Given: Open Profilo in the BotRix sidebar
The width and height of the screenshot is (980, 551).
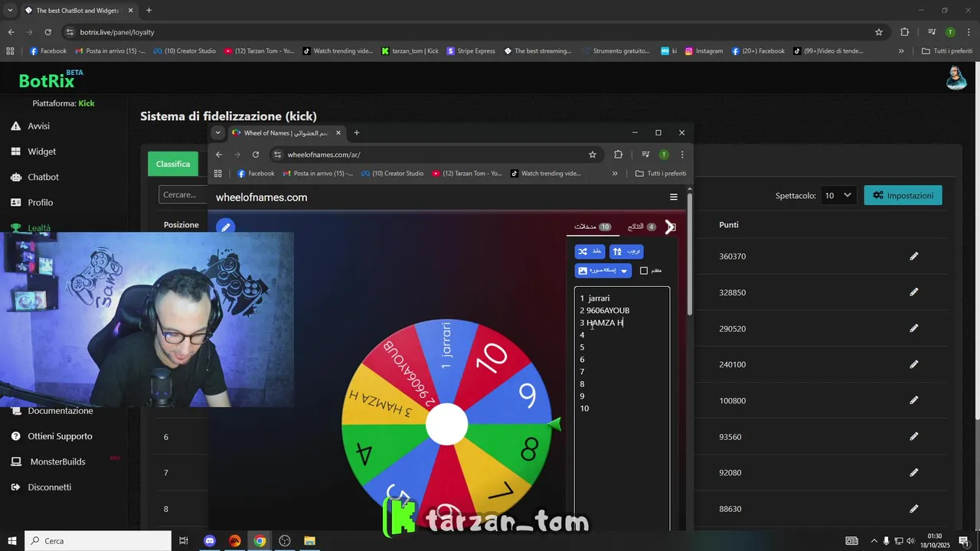Looking at the screenshot, I should (x=31, y=202).
